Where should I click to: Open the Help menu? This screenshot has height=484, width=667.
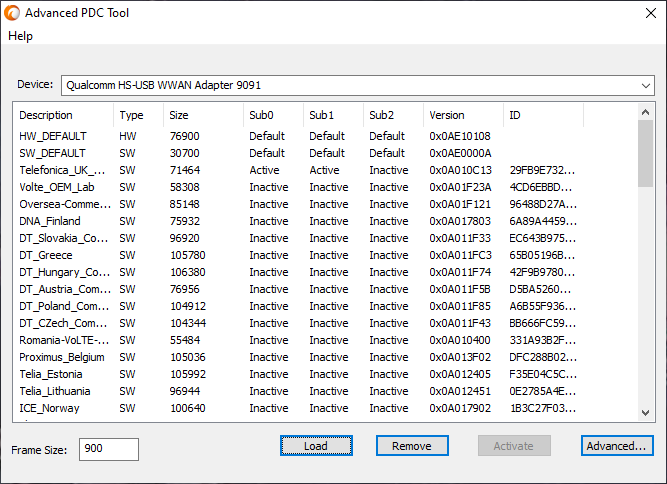20,36
